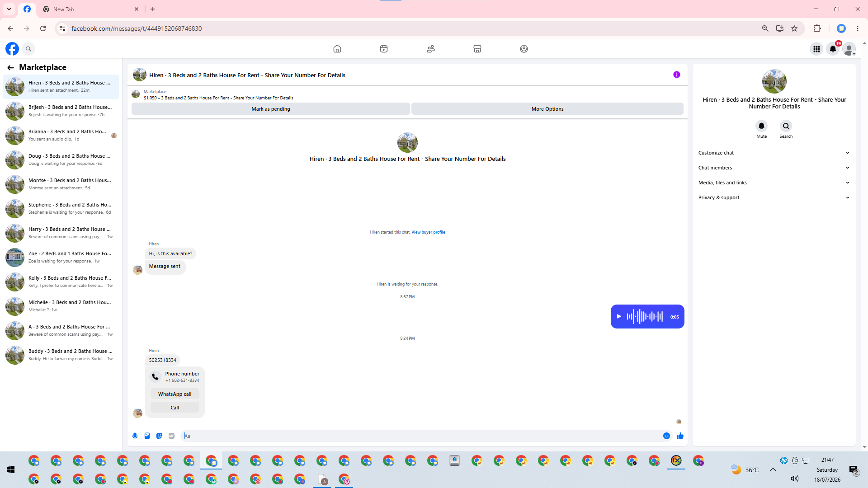The height and width of the screenshot is (488, 868).
Task: Open the tab search dropdown arrow
Action: pos(9,9)
